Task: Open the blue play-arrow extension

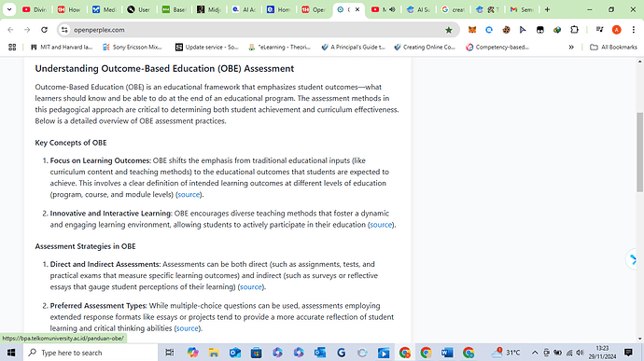Action: 523,30
